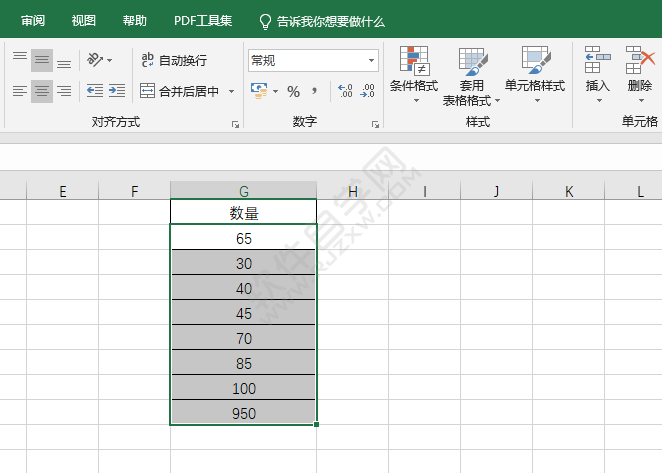Select column E header

(62, 191)
